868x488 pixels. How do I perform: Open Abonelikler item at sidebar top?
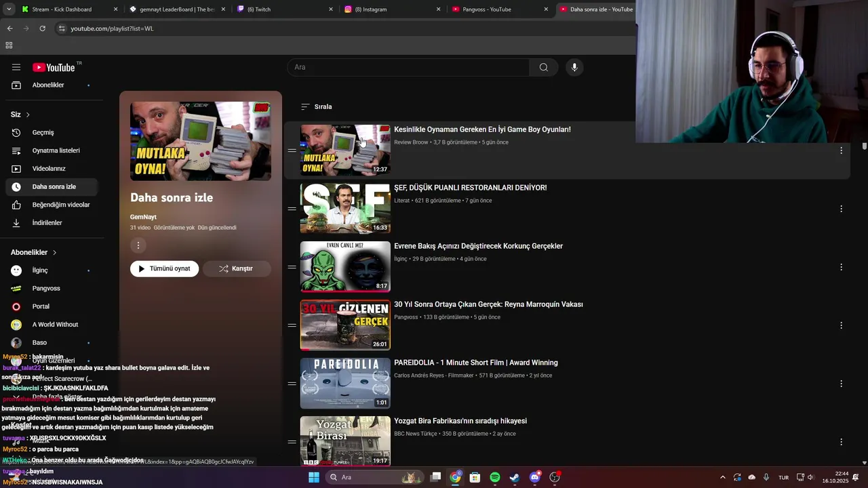[x=52, y=85]
